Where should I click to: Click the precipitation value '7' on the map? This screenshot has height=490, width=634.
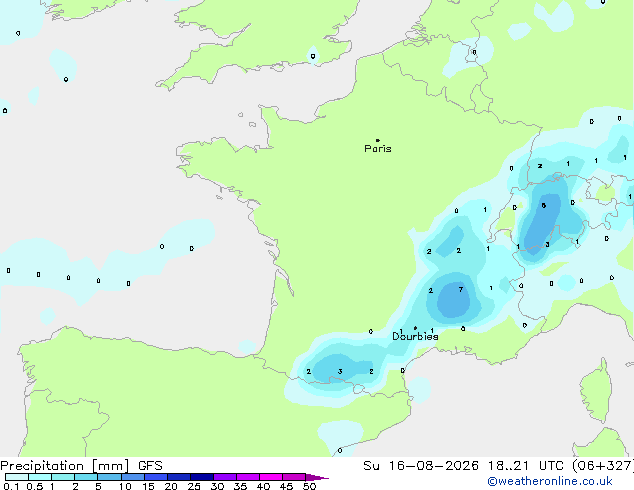click(461, 289)
